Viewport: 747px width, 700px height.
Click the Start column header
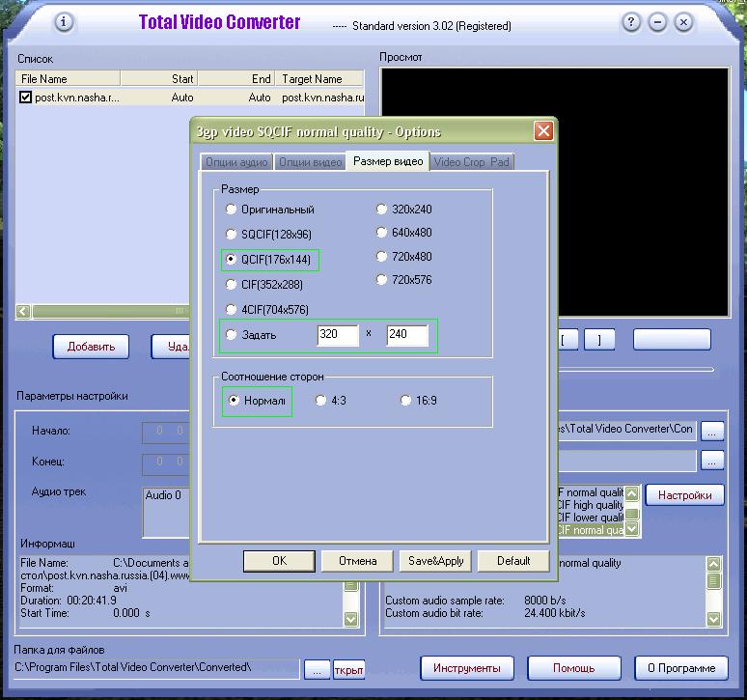(x=159, y=78)
